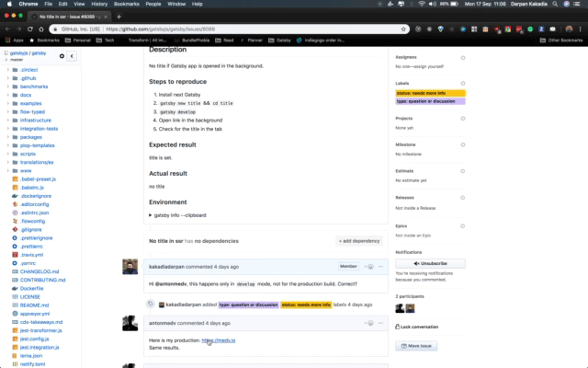Open the Apple menu

point(9,4)
